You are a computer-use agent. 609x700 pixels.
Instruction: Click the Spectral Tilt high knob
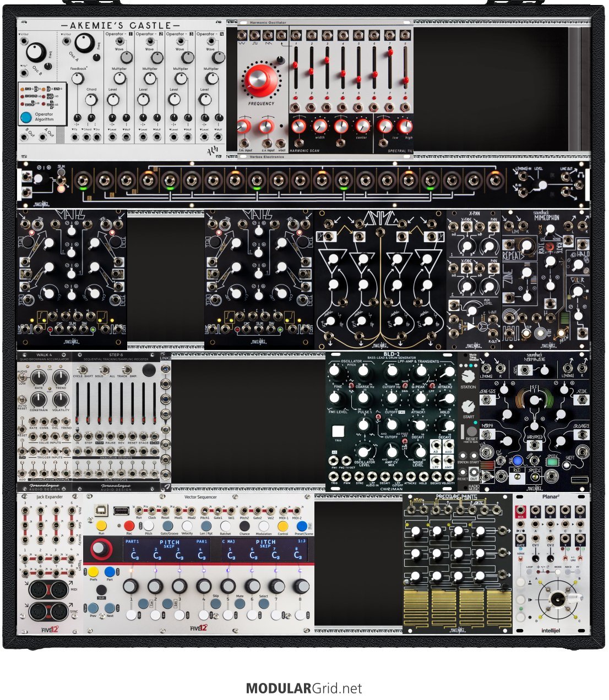point(405,127)
